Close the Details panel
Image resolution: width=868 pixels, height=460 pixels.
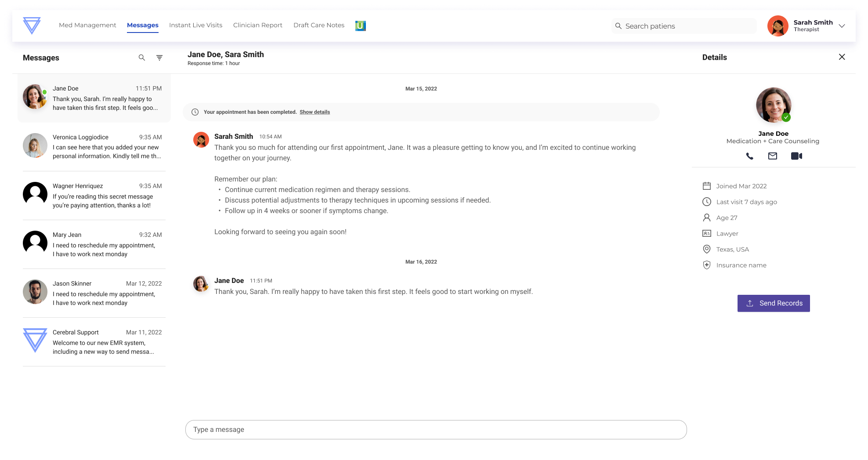click(842, 57)
